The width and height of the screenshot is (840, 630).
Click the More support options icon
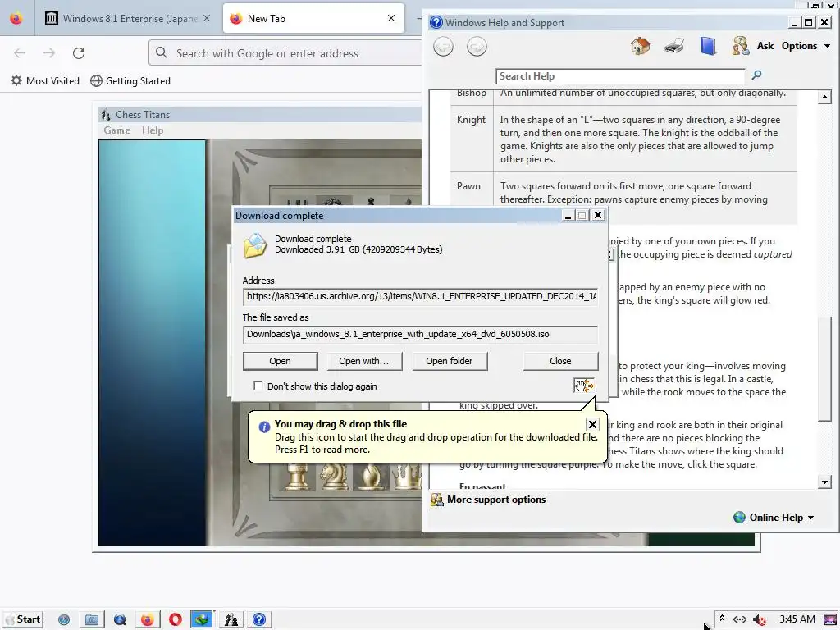pos(437,500)
